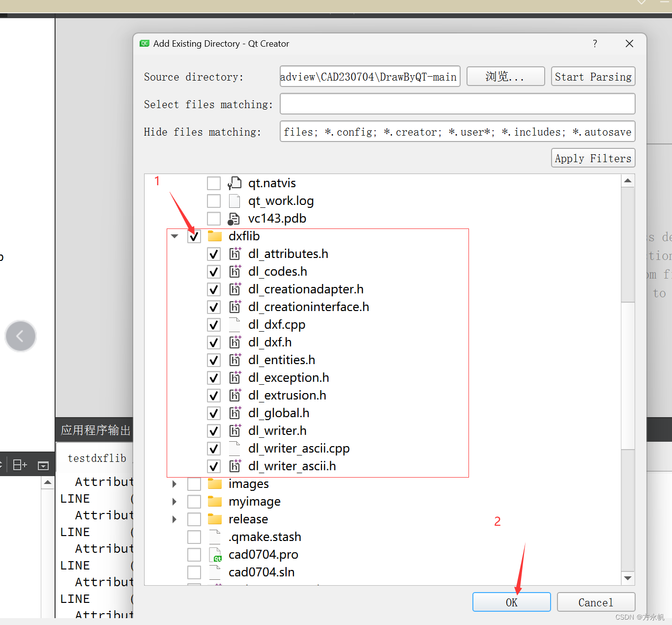Check the myimage folder checkbox
Screen dimensions: 672x625
[194, 502]
